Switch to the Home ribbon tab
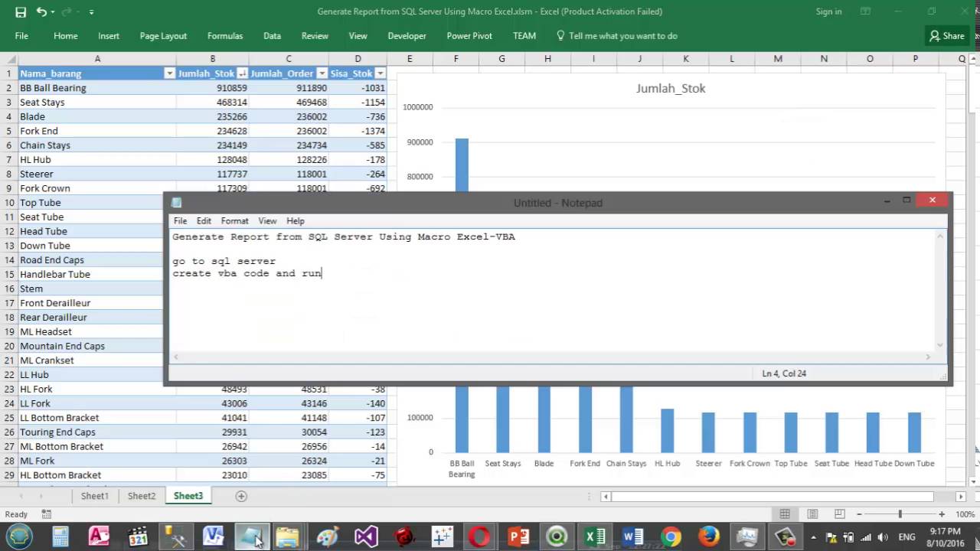Image resolution: width=980 pixels, height=551 pixels. [x=65, y=36]
